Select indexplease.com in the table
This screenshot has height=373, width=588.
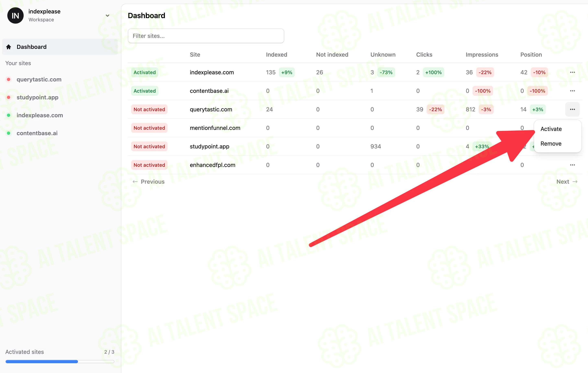pyautogui.click(x=212, y=72)
